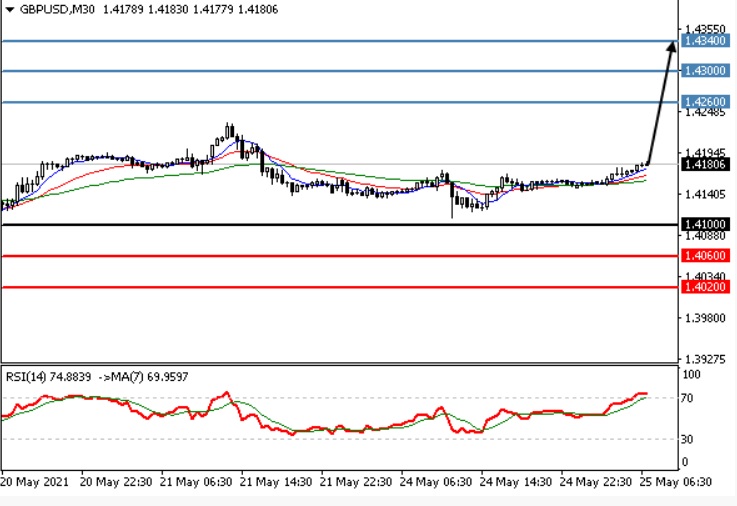Select the 25 May 06:30 time label

[x=676, y=482]
